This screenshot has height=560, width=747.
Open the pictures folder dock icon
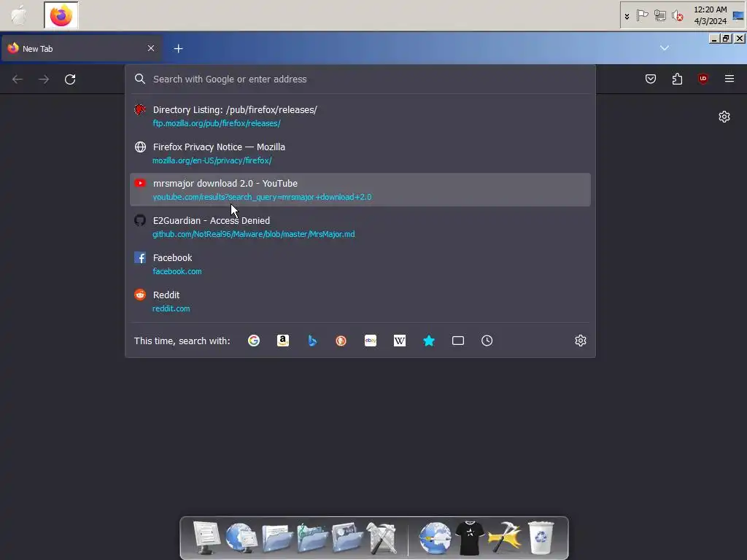pyautogui.click(x=347, y=538)
